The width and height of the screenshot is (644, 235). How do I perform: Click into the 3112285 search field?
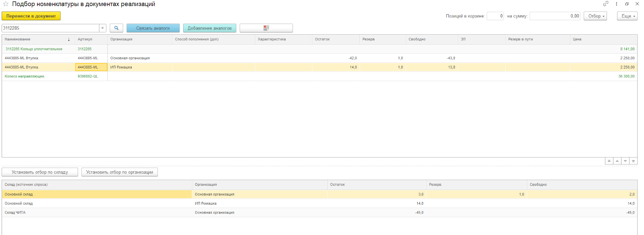coord(50,28)
